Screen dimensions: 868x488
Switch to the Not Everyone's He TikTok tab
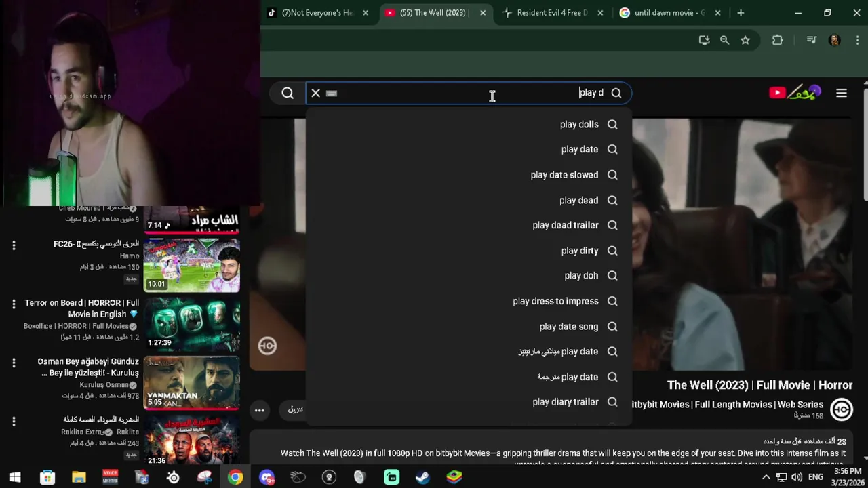click(x=319, y=13)
